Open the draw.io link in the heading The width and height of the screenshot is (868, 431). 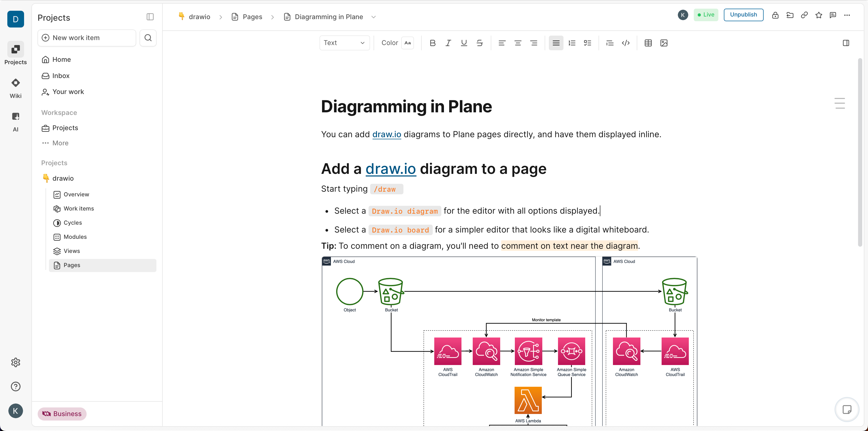click(x=391, y=169)
